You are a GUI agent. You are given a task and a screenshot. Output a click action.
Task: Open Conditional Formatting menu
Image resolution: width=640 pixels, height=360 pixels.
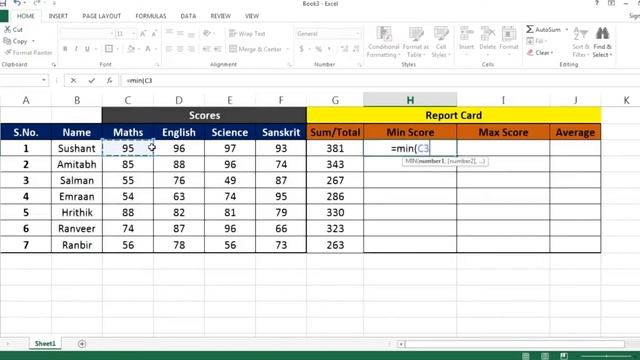383,42
